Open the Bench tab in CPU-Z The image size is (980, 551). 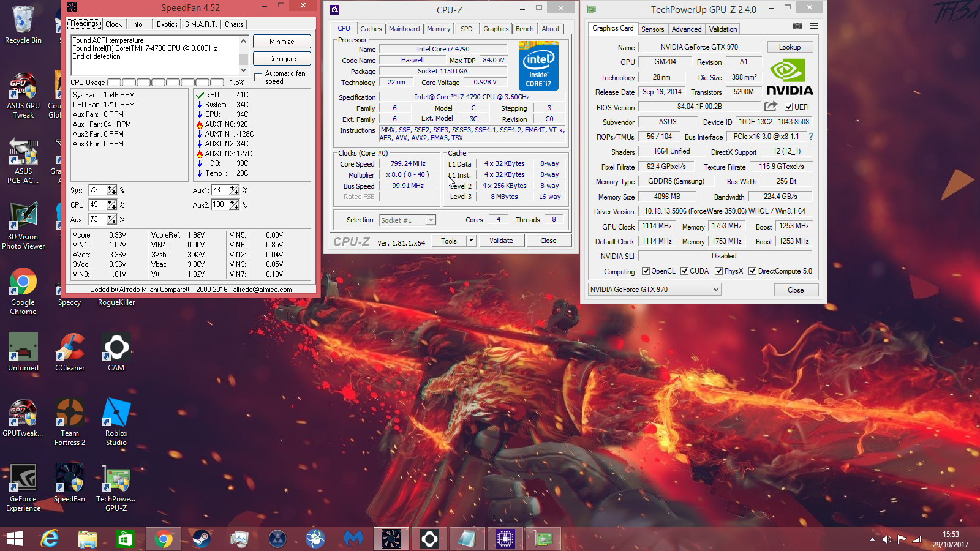[x=524, y=29]
